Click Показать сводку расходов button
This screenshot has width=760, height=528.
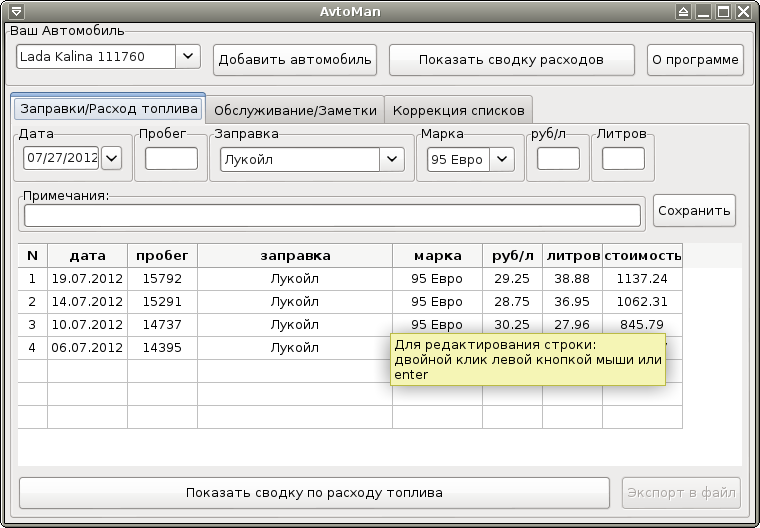click(x=511, y=59)
